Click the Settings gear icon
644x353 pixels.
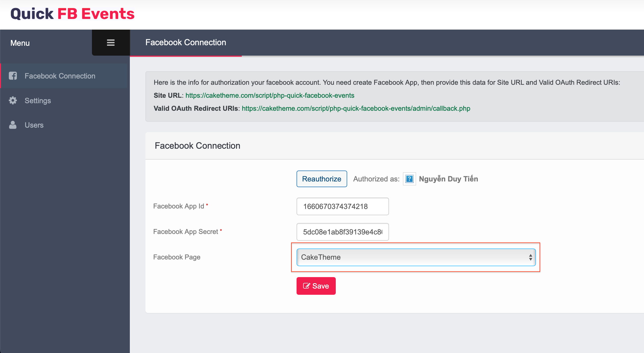pyautogui.click(x=13, y=101)
